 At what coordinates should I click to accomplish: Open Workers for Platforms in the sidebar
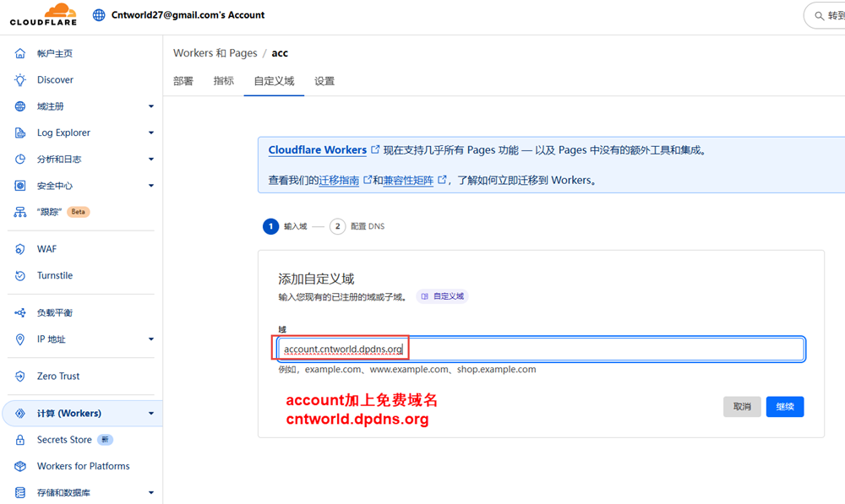(x=84, y=466)
